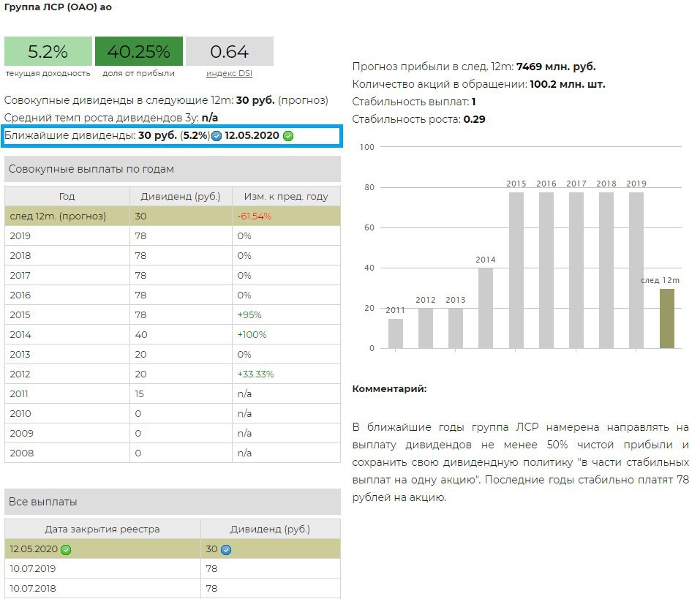Viewport: 700px width, 599px height.
Task: Click the 2017 bar in the chart
Action: click(576, 271)
